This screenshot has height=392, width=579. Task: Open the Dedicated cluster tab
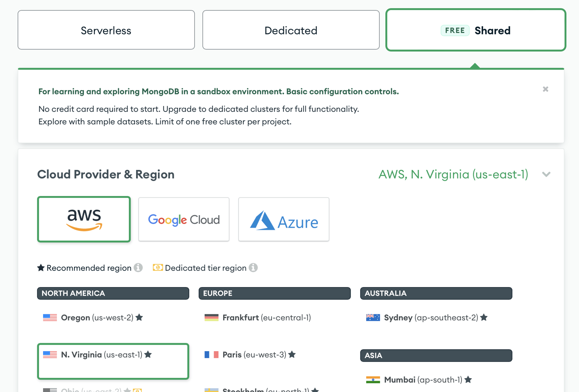pos(291,30)
